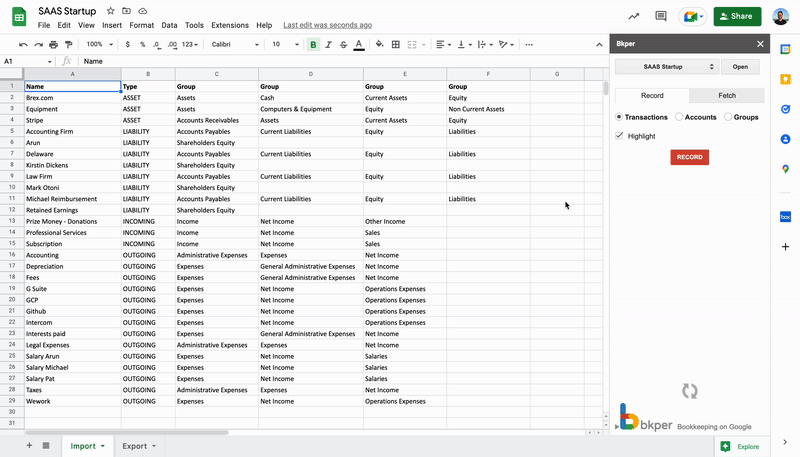
Task: Open the Data menu
Action: pyautogui.click(x=169, y=25)
